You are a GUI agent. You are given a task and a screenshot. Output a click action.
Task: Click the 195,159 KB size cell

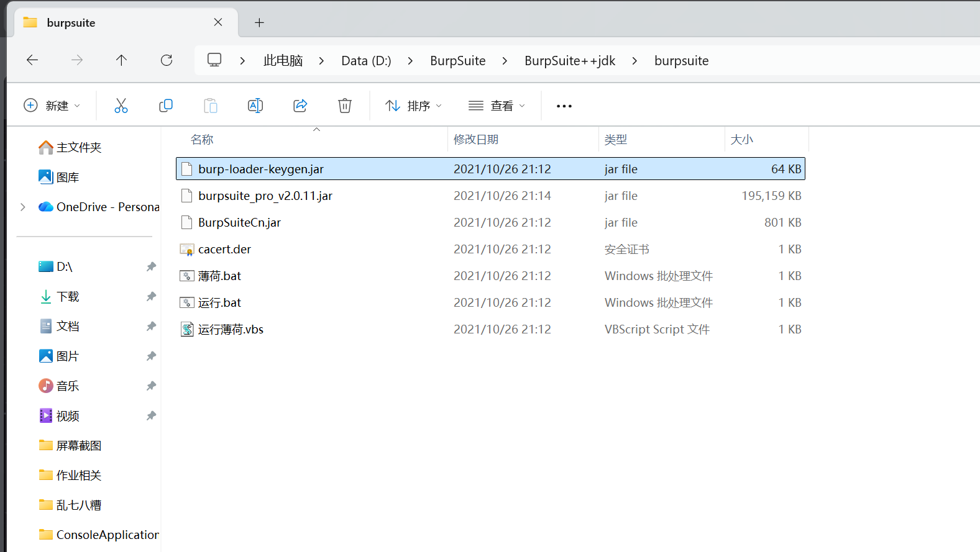(x=771, y=196)
